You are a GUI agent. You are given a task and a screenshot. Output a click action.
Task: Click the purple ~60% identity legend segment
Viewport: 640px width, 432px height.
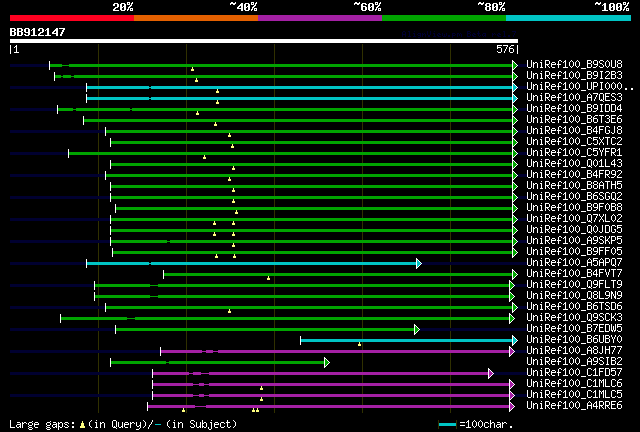pos(320,18)
